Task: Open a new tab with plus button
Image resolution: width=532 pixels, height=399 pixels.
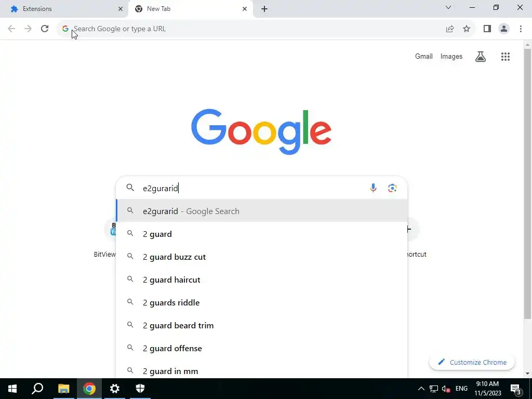Action: click(264, 9)
